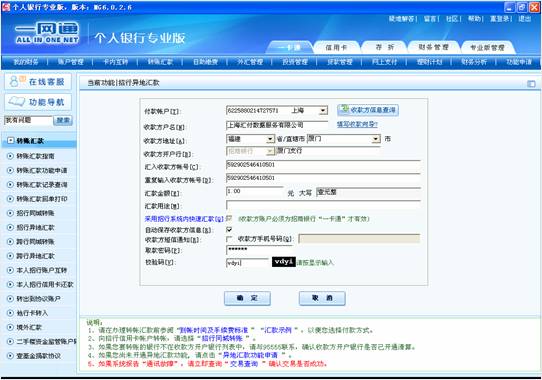Select 跨行同城转账 in the sidebar
The image size is (542, 380).
pos(36,242)
